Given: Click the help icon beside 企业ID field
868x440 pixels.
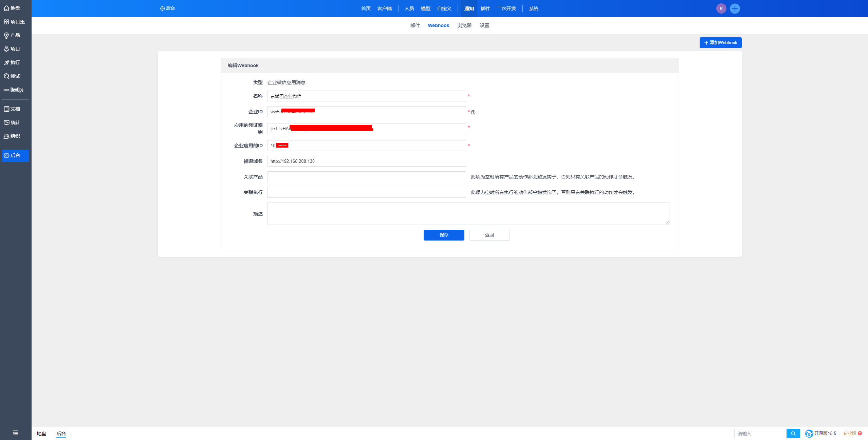Looking at the screenshot, I should (473, 112).
